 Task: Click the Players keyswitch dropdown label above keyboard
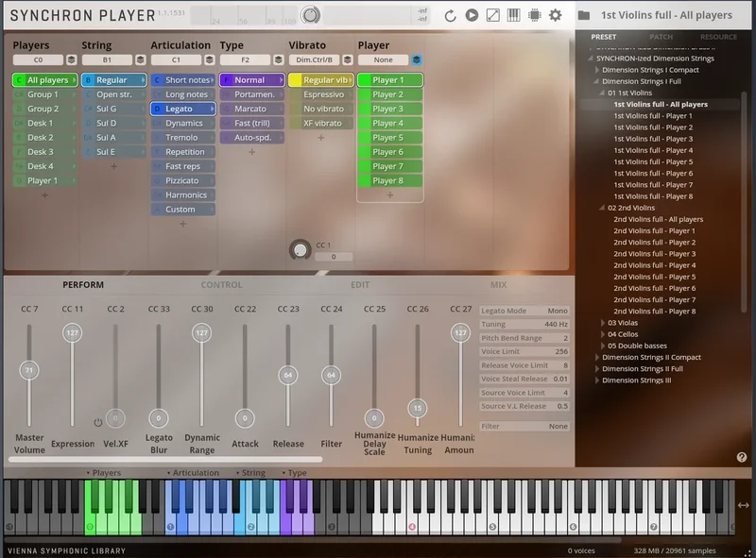(x=104, y=473)
